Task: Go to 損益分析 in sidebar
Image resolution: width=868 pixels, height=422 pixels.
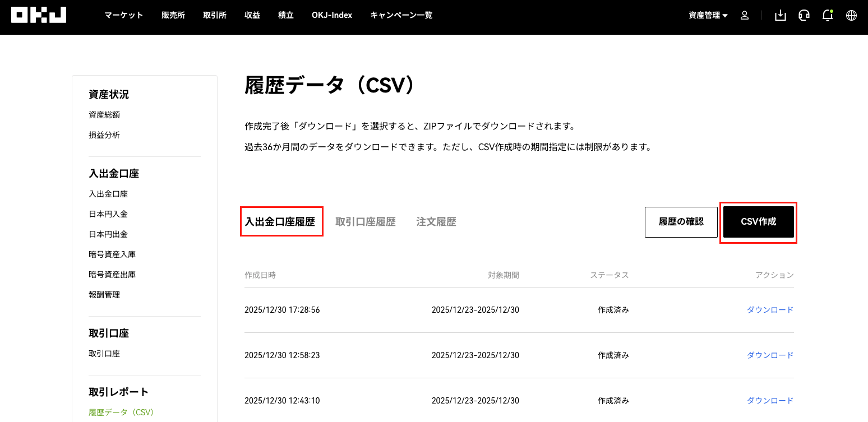Action: pos(104,135)
